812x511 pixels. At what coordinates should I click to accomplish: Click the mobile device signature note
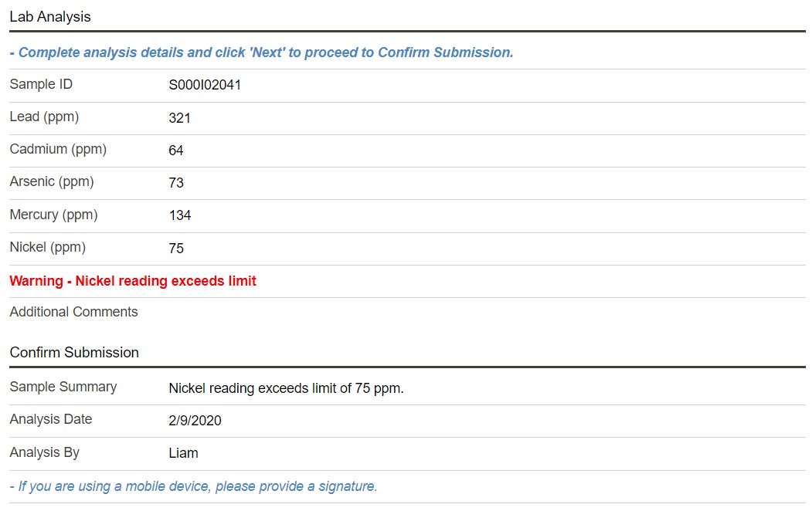tap(193, 486)
